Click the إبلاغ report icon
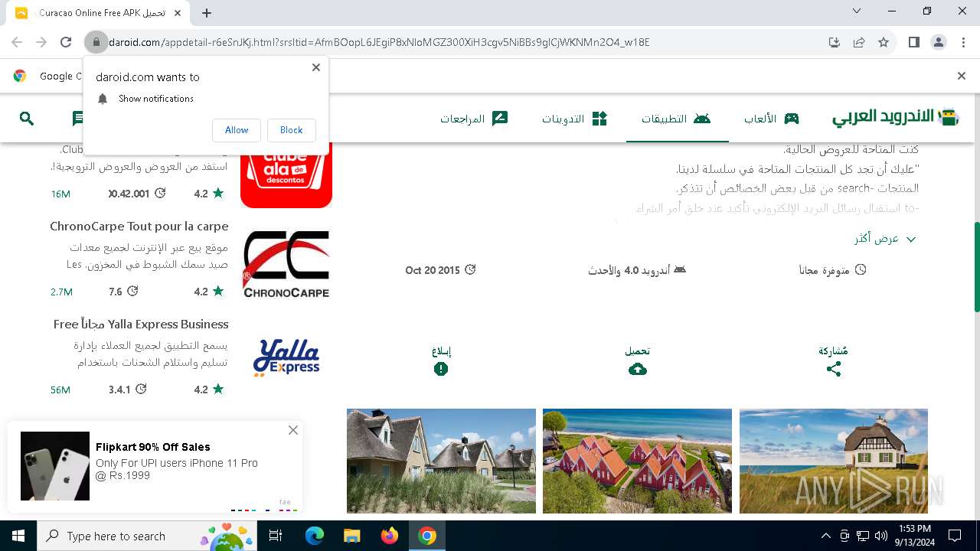Screen dimensions: 980x551 (x=441, y=370)
